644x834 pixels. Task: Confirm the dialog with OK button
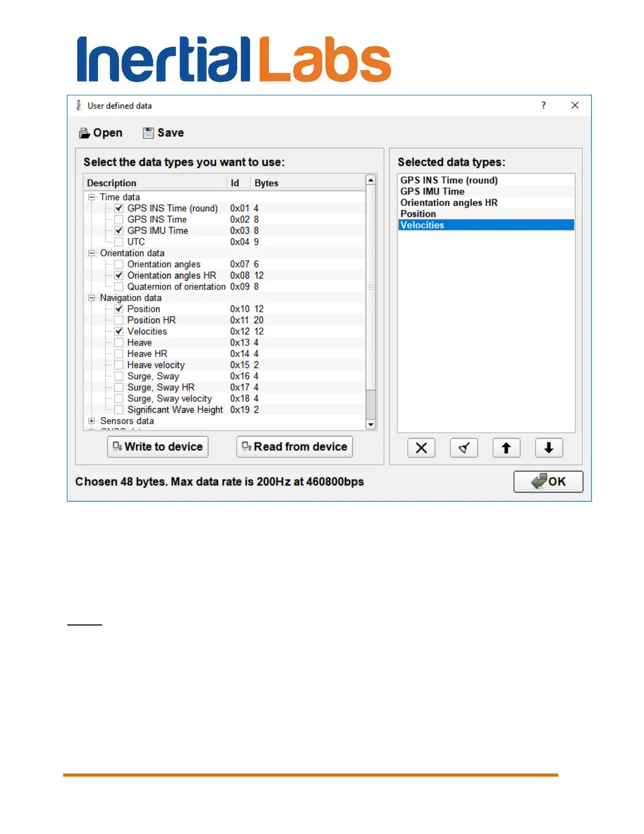tap(548, 481)
